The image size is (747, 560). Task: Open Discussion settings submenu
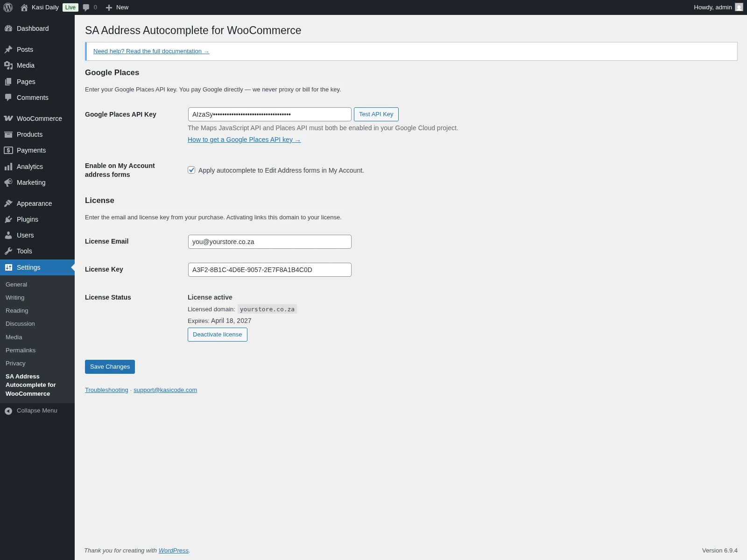pyautogui.click(x=20, y=323)
